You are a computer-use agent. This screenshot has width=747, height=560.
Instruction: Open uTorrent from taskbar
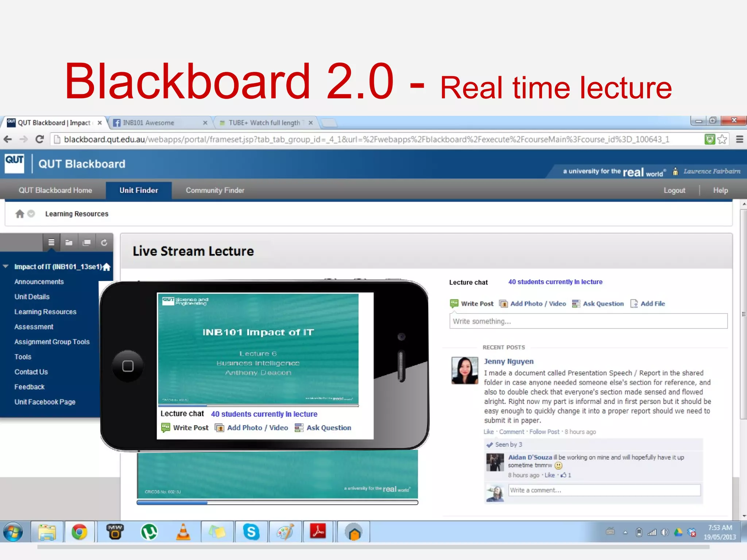coord(149,532)
